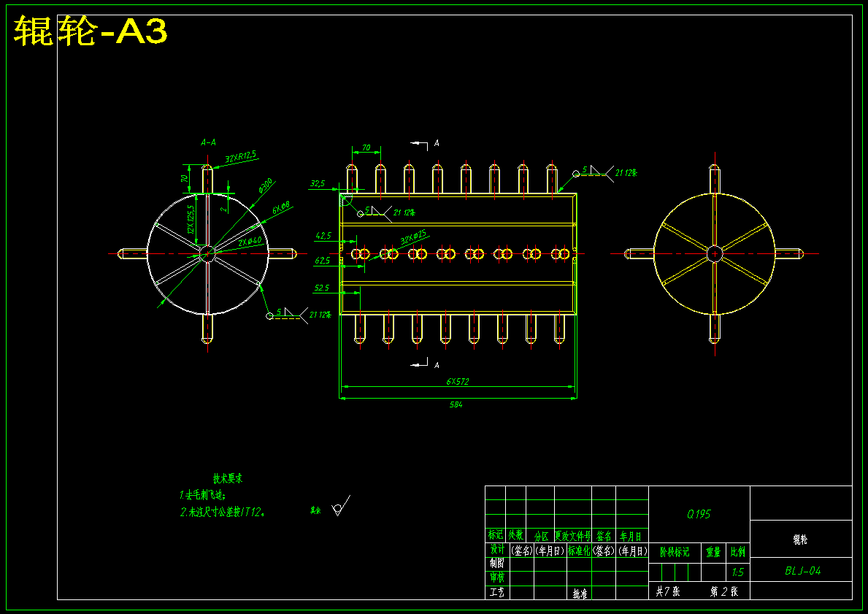Image resolution: width=868 pixels, height=614 pixels.
Task: Click the 共7张 sheet count
Action: [x=668, y=591]
